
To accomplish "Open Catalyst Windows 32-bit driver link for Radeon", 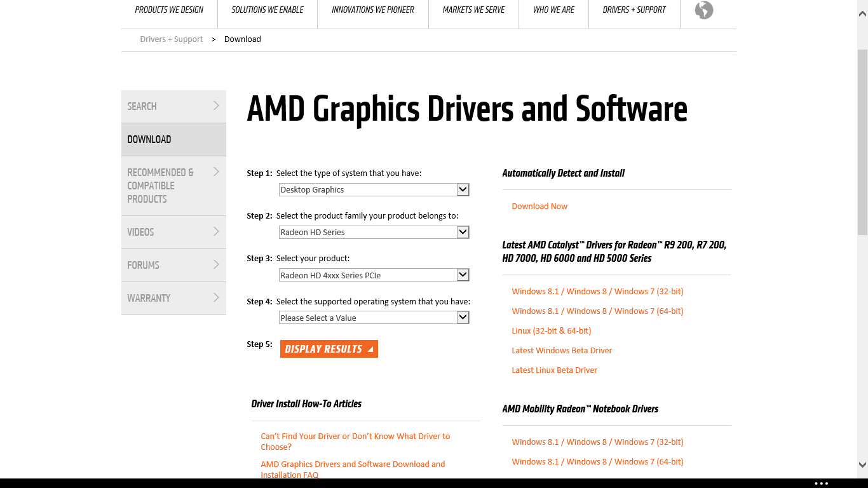I will pyautogui.click(x=597, y=292).
